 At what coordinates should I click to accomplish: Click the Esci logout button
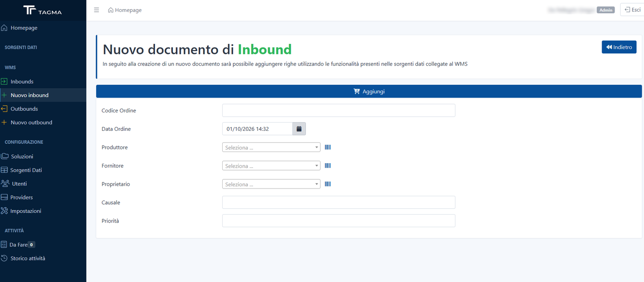632,10
